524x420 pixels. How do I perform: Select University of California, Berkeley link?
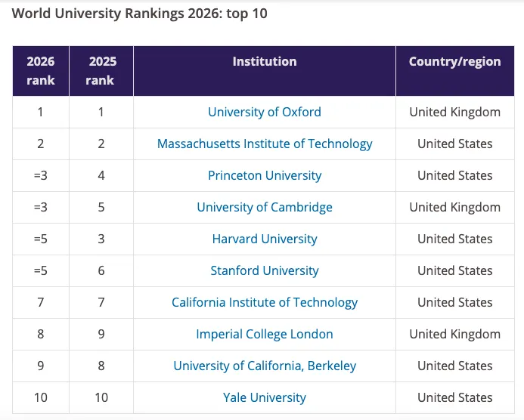tap(265, 366)
